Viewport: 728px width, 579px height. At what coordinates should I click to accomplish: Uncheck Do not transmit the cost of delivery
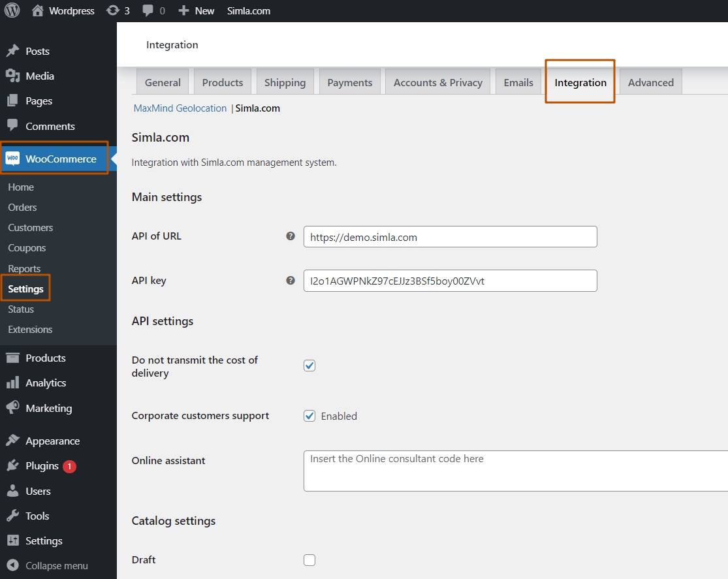pyautogui.click(x=309, y=366)
